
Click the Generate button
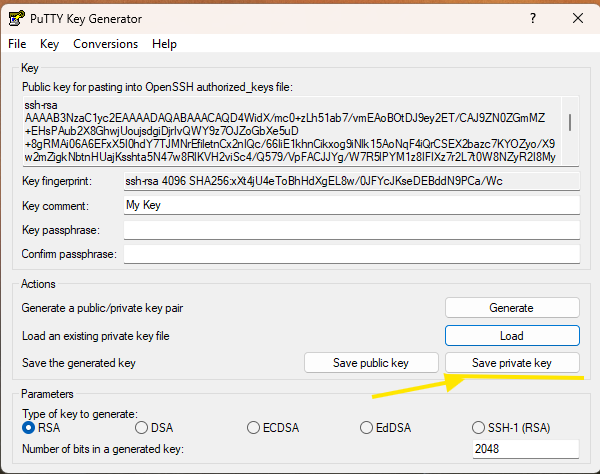[512, 308]
